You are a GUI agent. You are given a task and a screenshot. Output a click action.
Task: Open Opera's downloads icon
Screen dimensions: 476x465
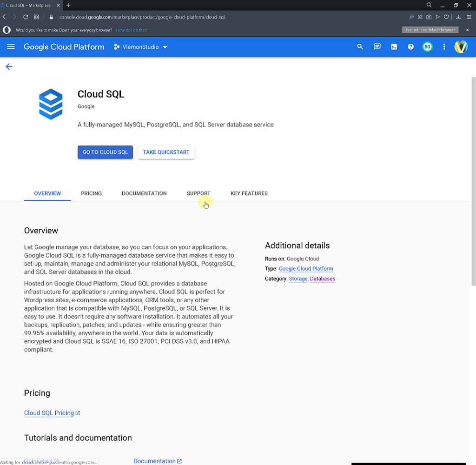[458, 17]
